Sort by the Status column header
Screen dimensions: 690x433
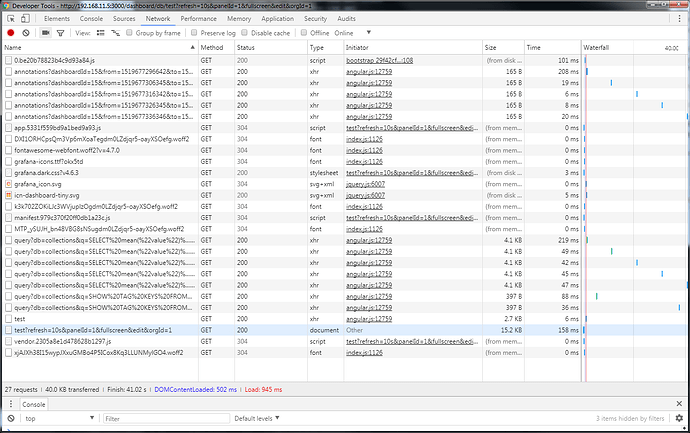271,48
